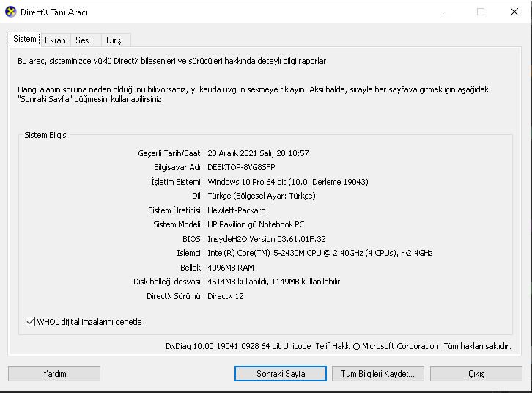This screenshot has height=393, width=532.
Task: Click the Sistem Modeli label
Action: point(178,224)
